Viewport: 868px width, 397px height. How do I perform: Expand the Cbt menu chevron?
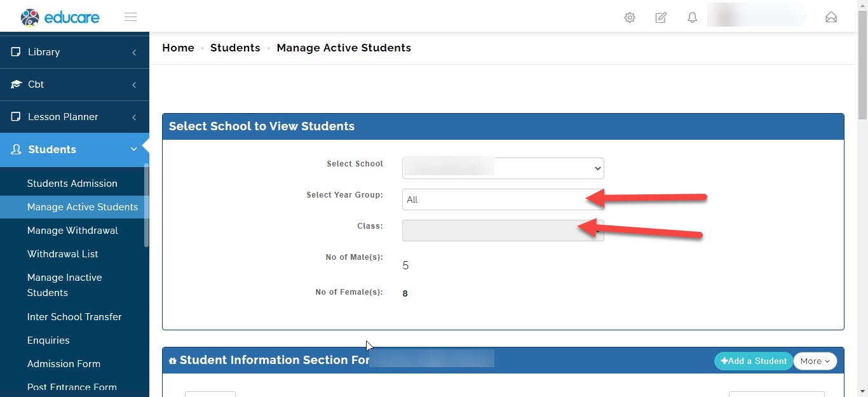click(x=134, y=84)
